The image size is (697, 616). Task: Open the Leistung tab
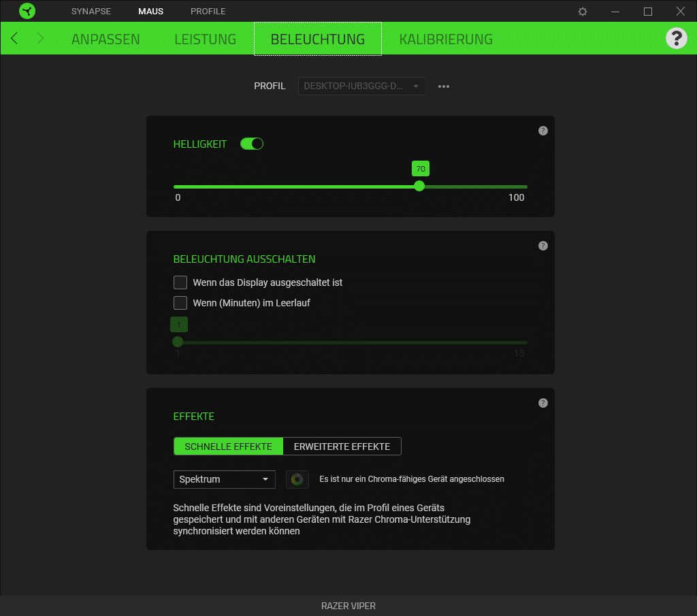[205, 39]
